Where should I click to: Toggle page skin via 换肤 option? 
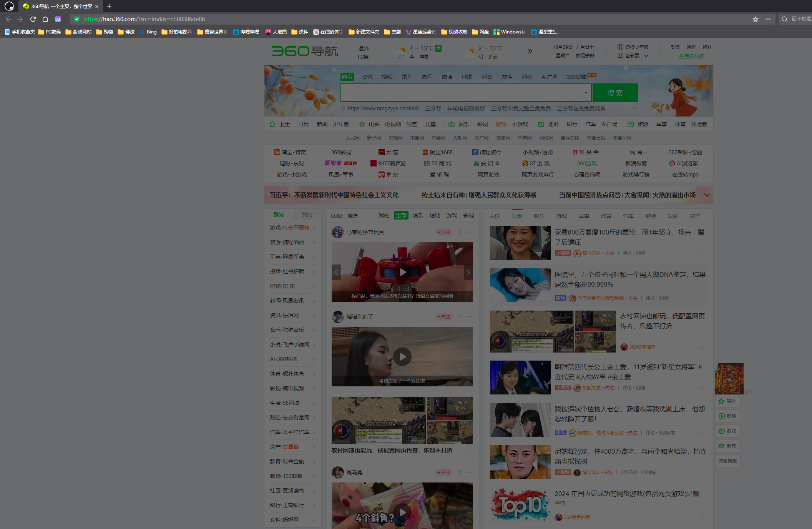click(707, 47)
